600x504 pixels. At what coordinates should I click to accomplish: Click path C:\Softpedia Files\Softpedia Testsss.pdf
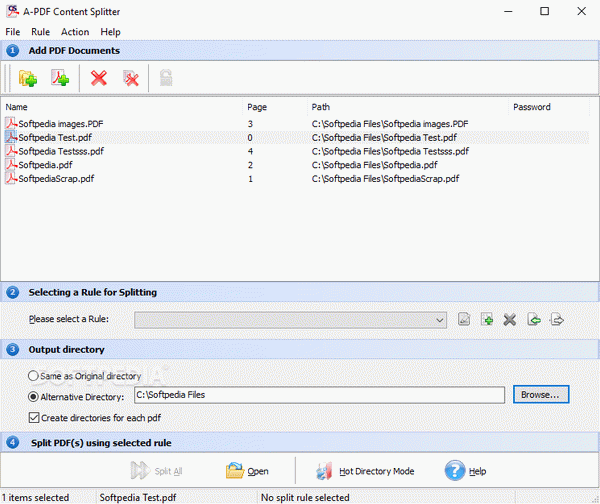tap(390, 151)
